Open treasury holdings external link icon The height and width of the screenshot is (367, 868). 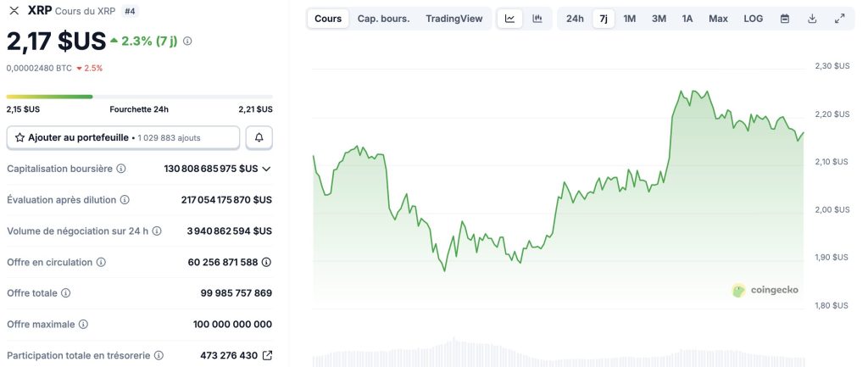(267, 356)
